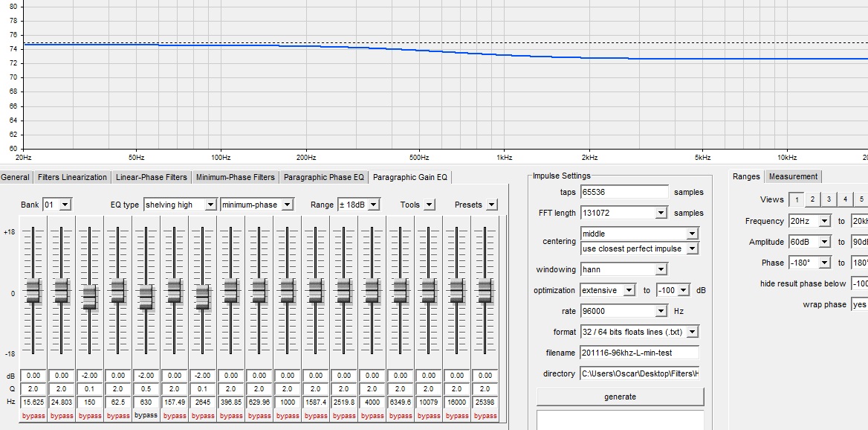Open the Filters Linearization tab
Viewport: 868px width, 430px height.
click(72, 177)
